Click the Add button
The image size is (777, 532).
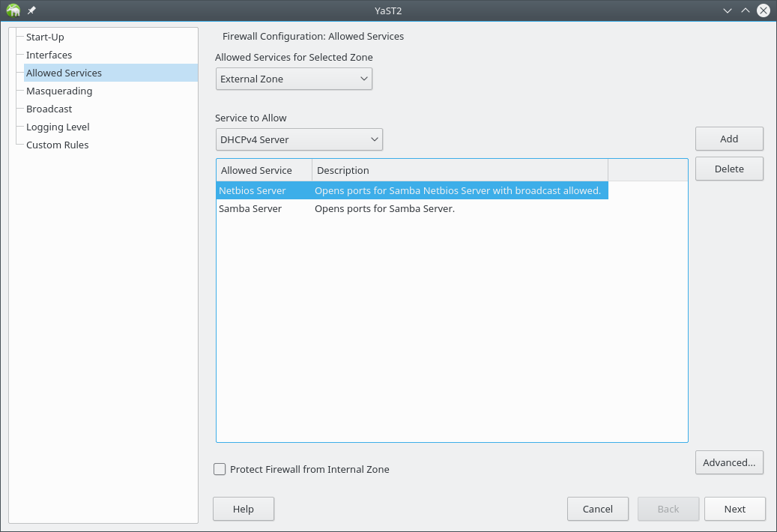(x=729, y=139)
